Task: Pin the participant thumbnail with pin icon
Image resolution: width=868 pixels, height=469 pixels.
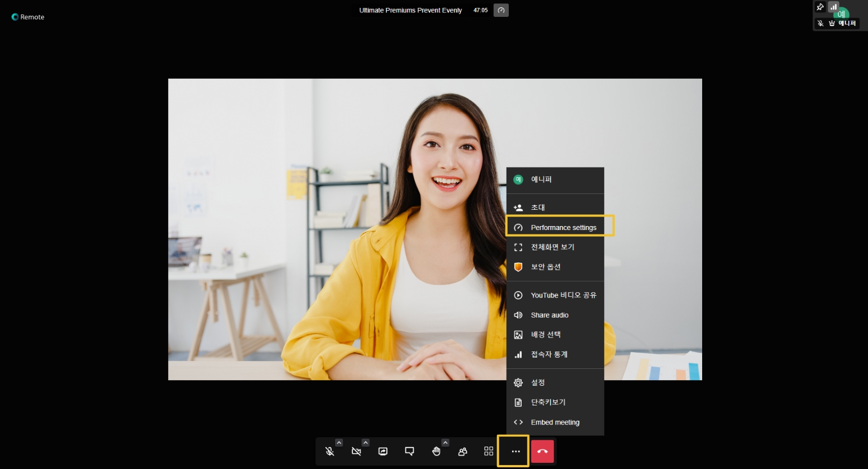Action: [820, 7]
